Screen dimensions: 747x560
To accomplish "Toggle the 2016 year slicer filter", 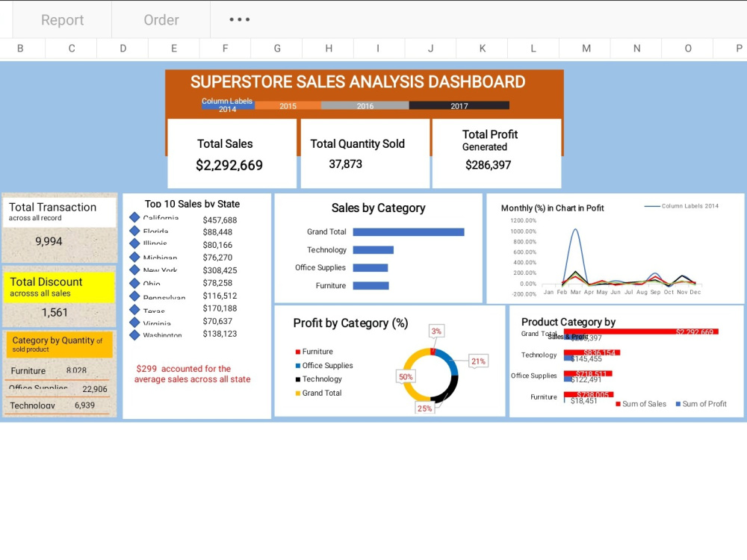I will pos(365,105).
